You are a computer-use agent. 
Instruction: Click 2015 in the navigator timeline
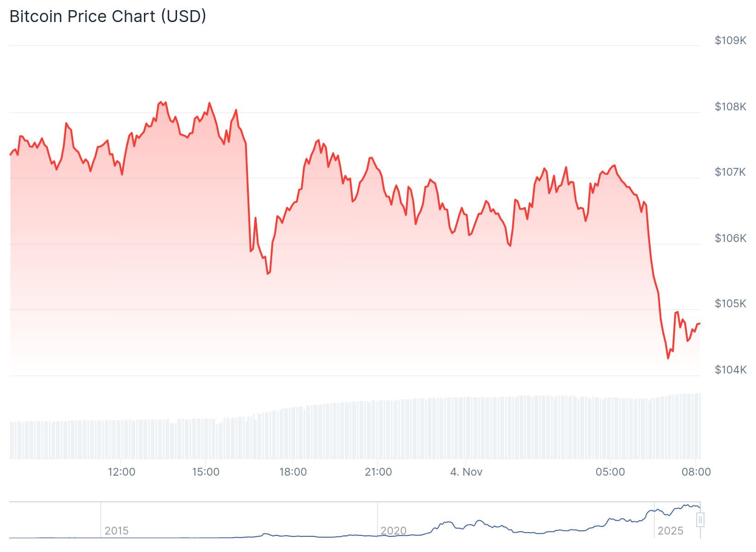(x=116, y=531)
